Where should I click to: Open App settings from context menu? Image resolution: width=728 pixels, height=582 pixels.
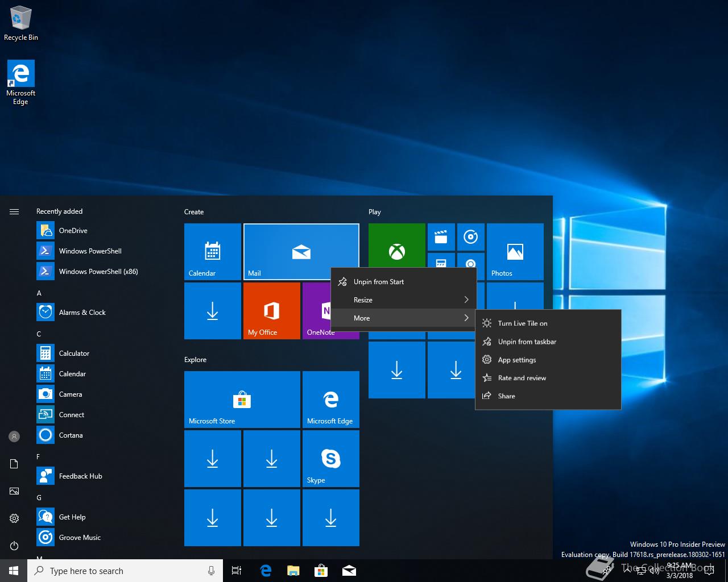tap(548, 360)
